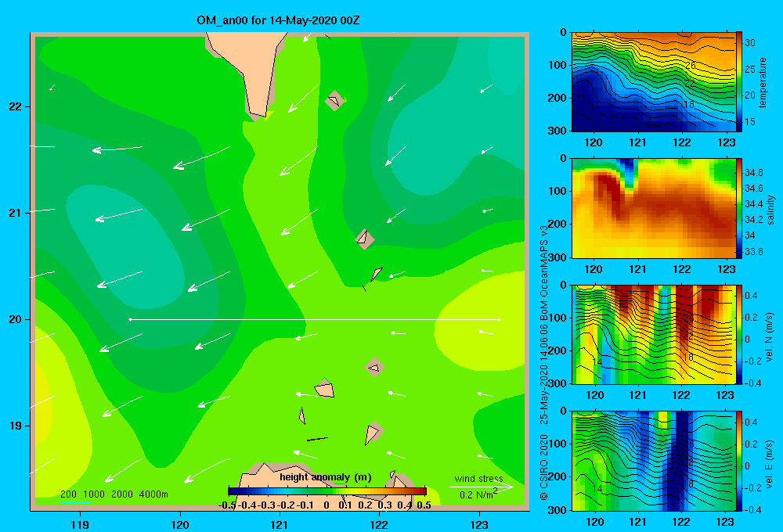Click depth label "300" on salinity plot axis

coord(557,257)
